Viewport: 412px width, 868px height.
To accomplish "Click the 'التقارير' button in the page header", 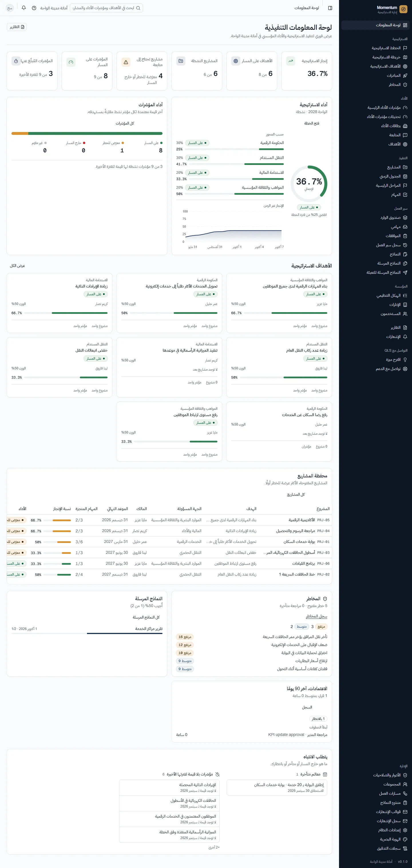I will click(x=17, y=27).
